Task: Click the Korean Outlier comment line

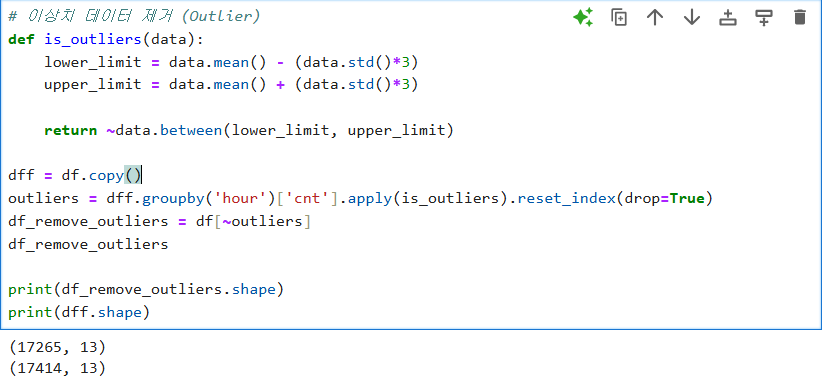Action: point(134,16)
